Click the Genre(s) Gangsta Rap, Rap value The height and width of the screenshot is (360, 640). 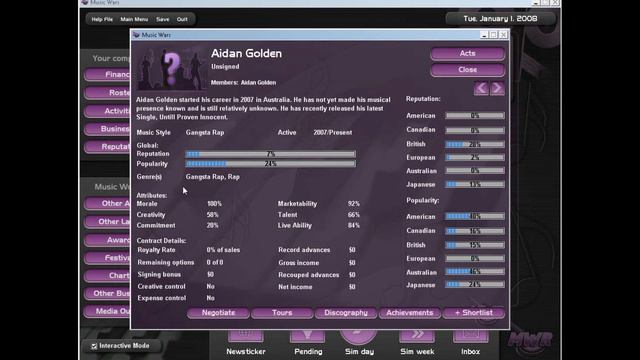click(213, 177)
